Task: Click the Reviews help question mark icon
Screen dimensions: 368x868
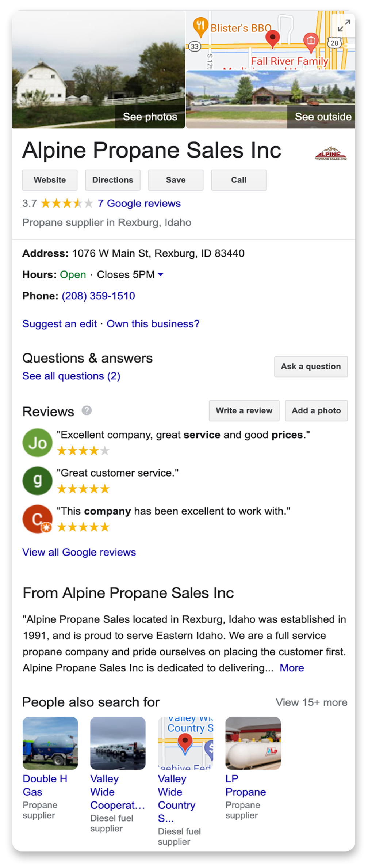Action: tap(87, 410)
